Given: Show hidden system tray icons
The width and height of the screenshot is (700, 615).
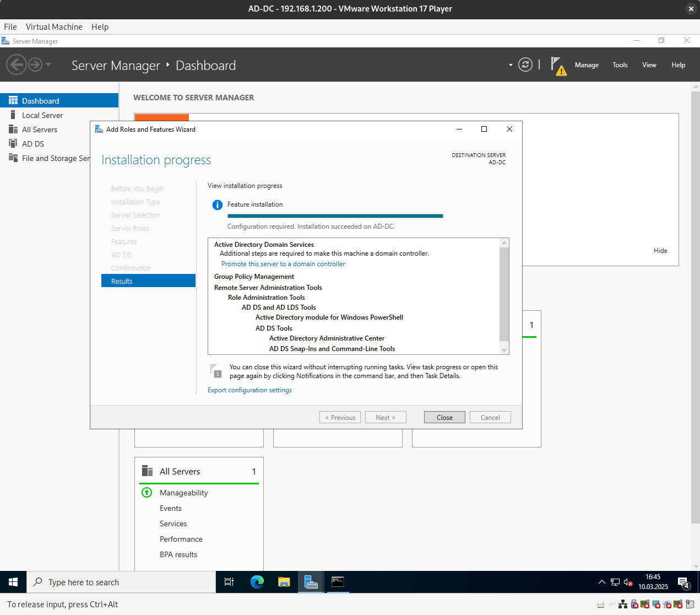Looking at the screenshot, I should (x=601, y=582).
